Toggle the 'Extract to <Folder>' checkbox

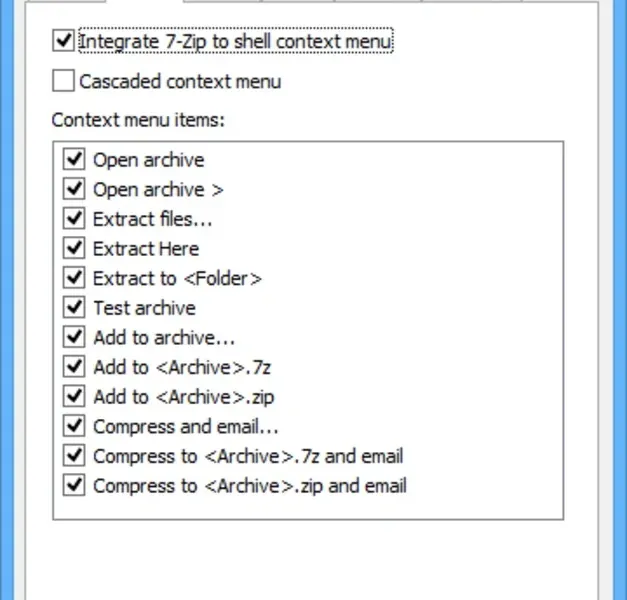coord(74,278)
